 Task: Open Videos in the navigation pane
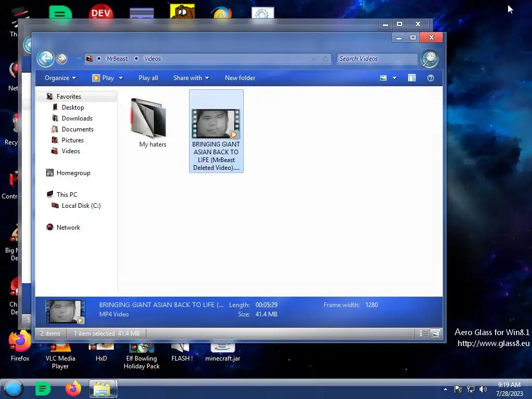pyautogui.click(x=71, y=151)
